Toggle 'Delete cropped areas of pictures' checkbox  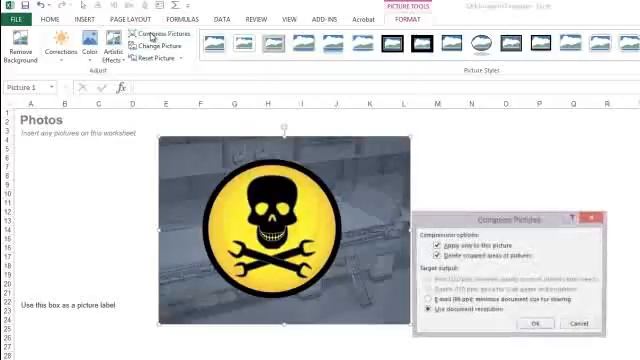pyautogui.click(x=437, y=255)
